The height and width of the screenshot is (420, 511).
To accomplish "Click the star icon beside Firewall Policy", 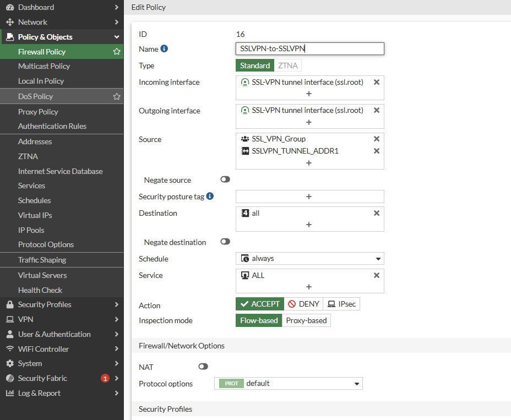I will pos(117,52).
